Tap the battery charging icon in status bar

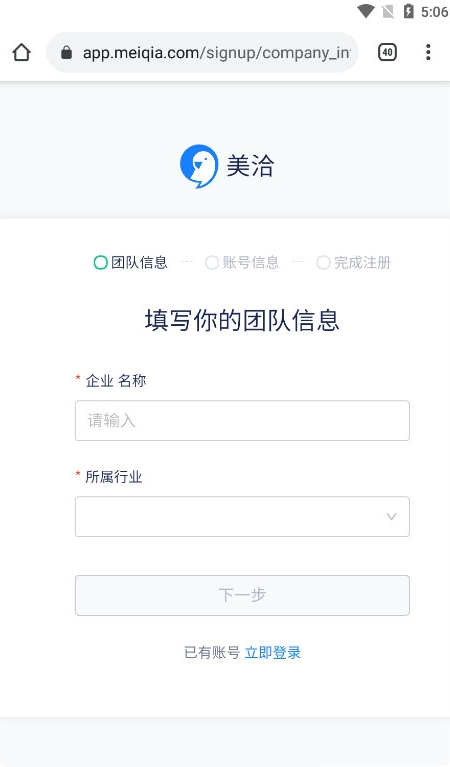click(408, 11)
